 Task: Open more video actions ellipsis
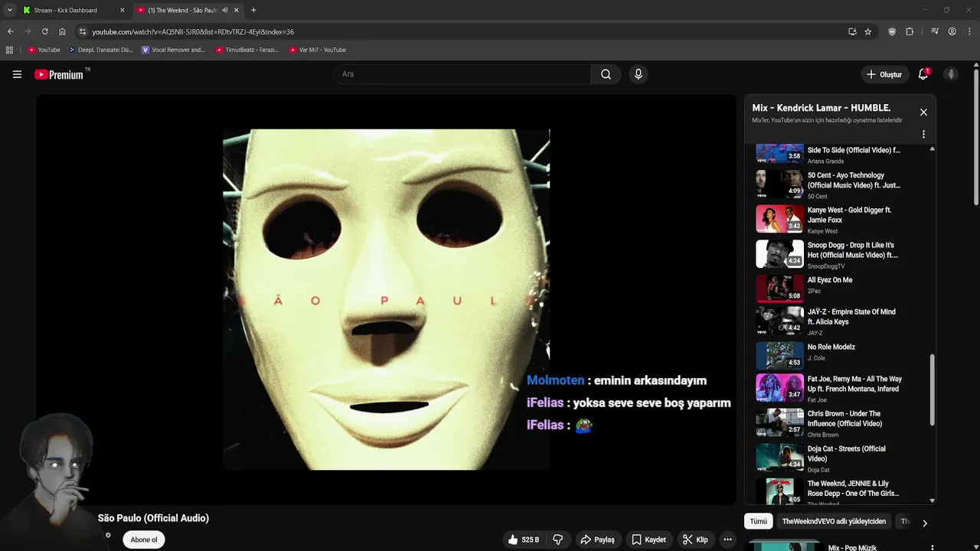[727, 540]
